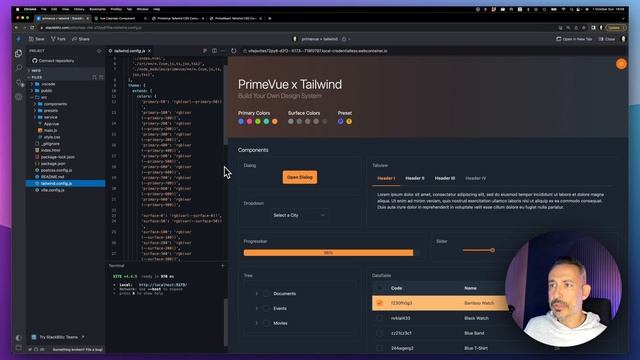Screen dimensions: 640x360
Task: Click the Chrome Update button
Action: [x=615, y=28]
